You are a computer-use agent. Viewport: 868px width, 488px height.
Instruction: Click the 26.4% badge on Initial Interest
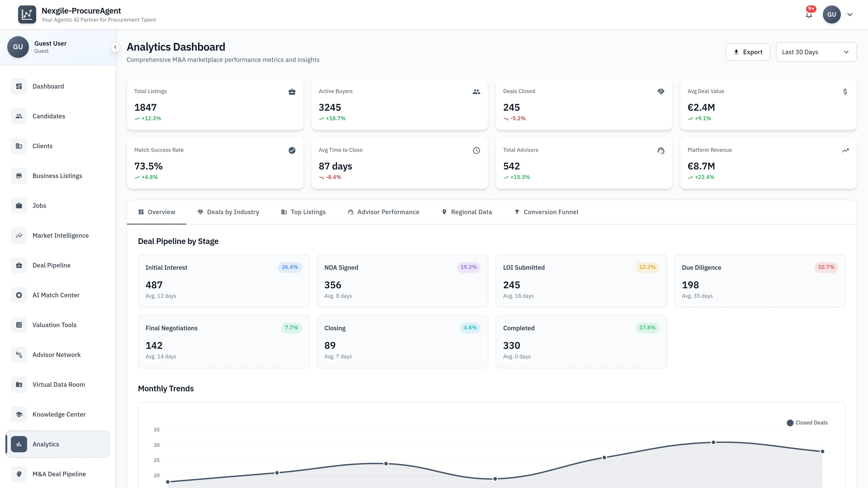[x=290, y=267]
